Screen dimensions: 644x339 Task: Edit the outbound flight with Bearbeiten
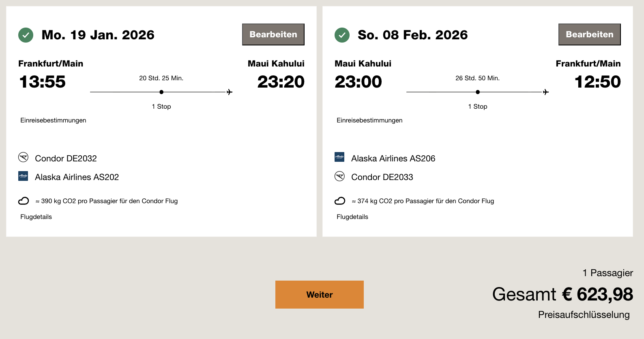click(x=273, y=34)
